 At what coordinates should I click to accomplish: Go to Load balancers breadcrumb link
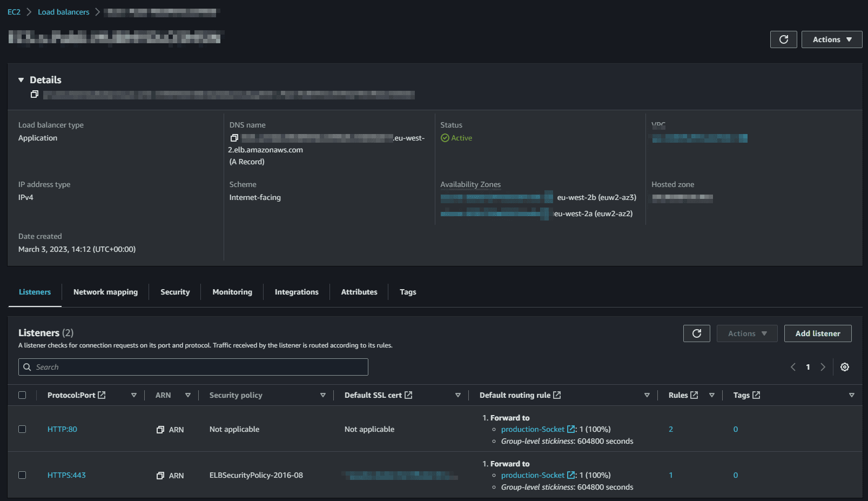(x=63, y=12)
